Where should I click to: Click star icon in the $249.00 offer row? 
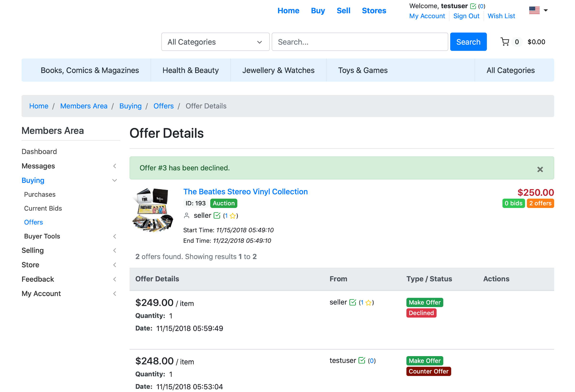(x=368, y=302)
